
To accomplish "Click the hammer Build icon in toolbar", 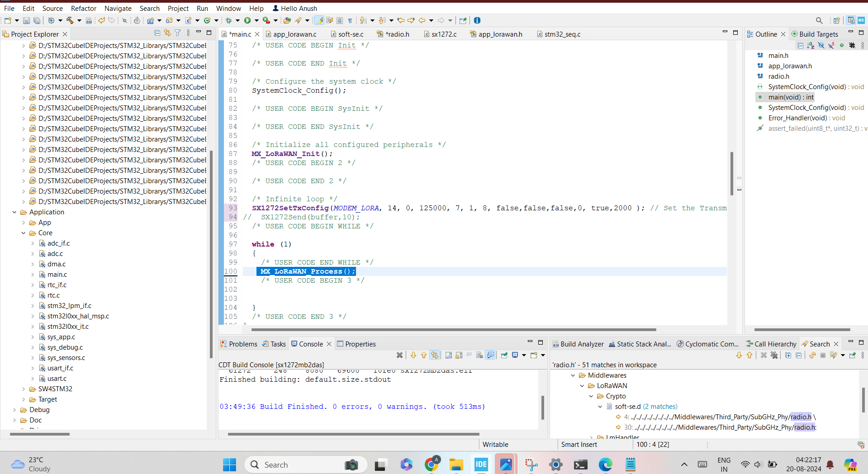I will pos(70,20).
